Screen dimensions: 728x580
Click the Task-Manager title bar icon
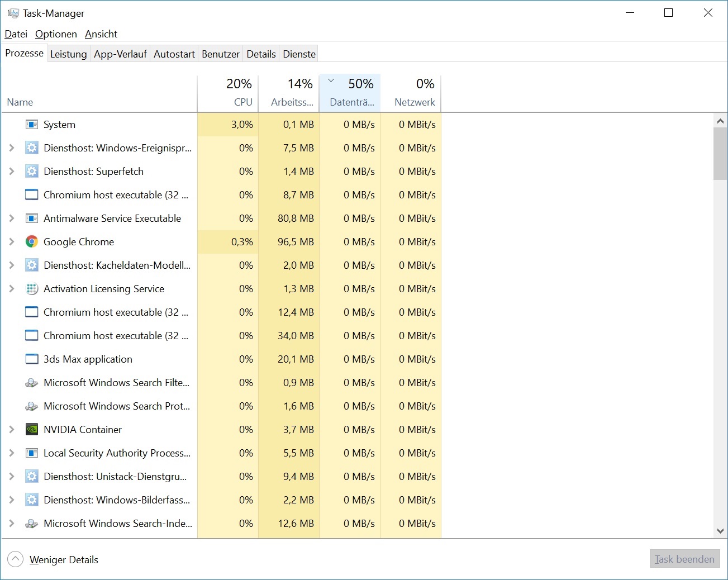tap(13, 13)
